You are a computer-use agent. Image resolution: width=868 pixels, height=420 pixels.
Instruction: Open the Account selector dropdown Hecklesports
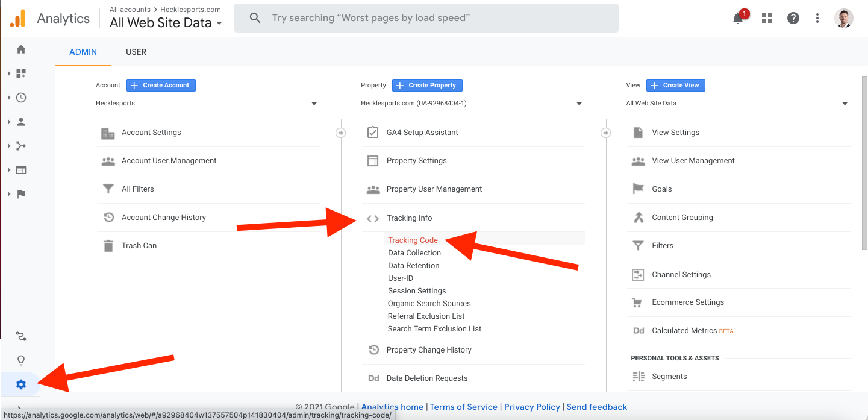click(x=207, y=104)
